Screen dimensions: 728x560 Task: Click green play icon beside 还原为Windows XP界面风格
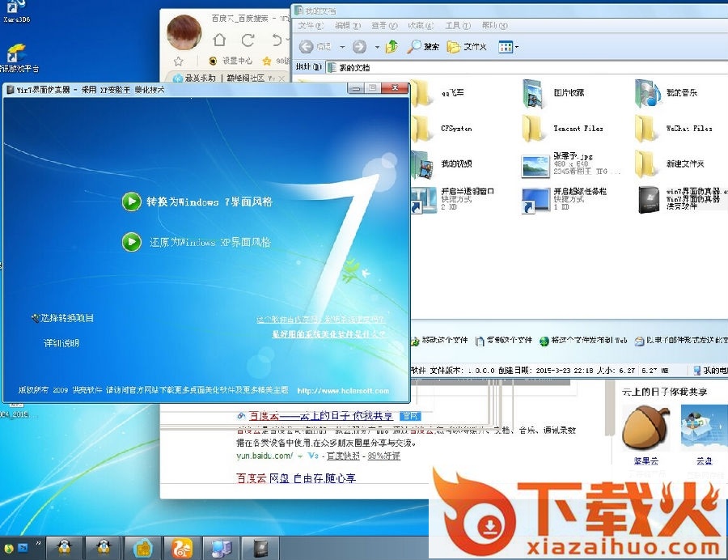131,242
